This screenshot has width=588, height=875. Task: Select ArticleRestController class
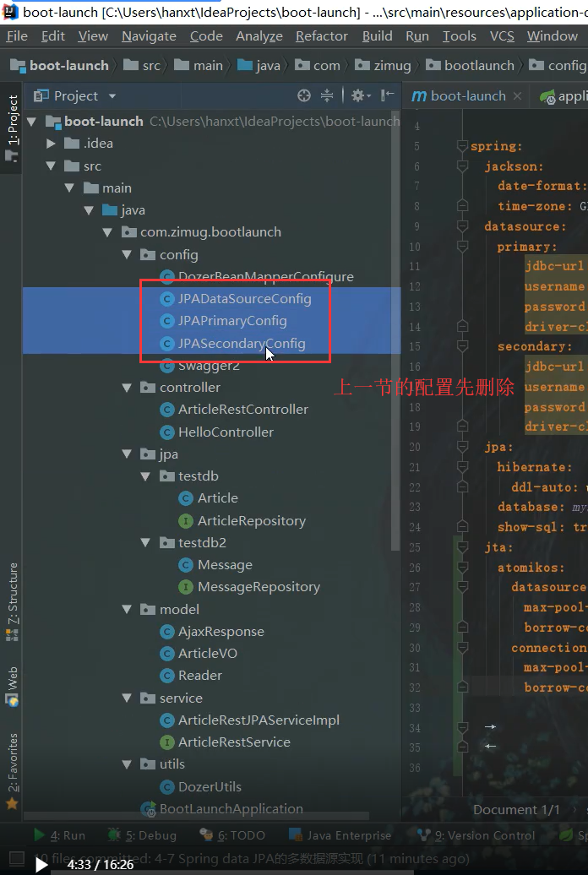243,410
